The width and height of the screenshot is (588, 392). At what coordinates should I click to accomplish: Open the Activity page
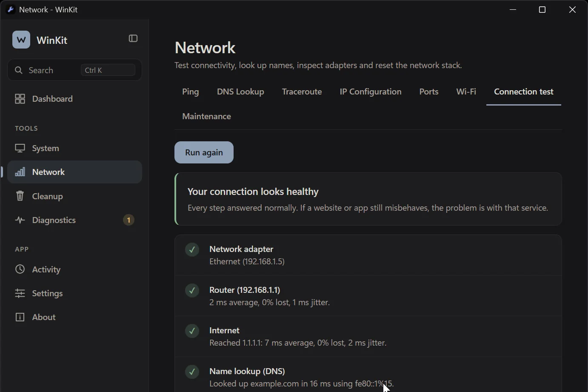click(x=75, y=269)
